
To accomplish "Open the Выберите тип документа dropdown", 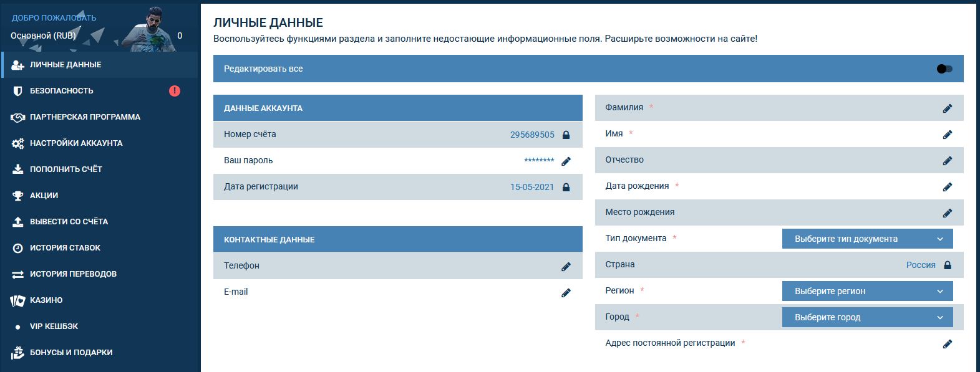I will [867, 239].
